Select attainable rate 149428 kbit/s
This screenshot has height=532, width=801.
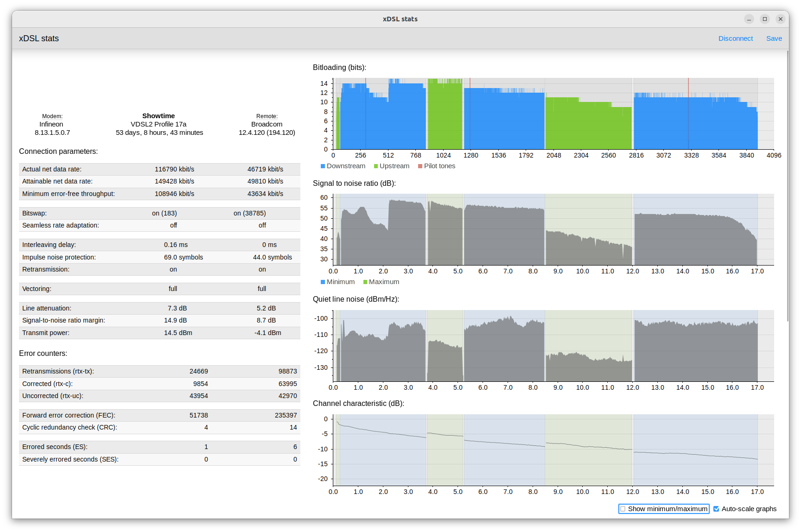(x=175, y=181)
